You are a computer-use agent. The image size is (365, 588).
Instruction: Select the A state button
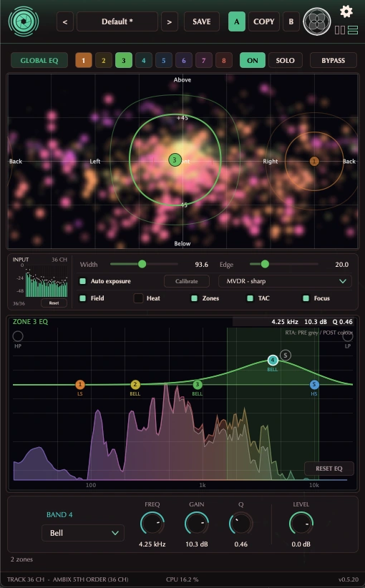click(x=237, y=21)
